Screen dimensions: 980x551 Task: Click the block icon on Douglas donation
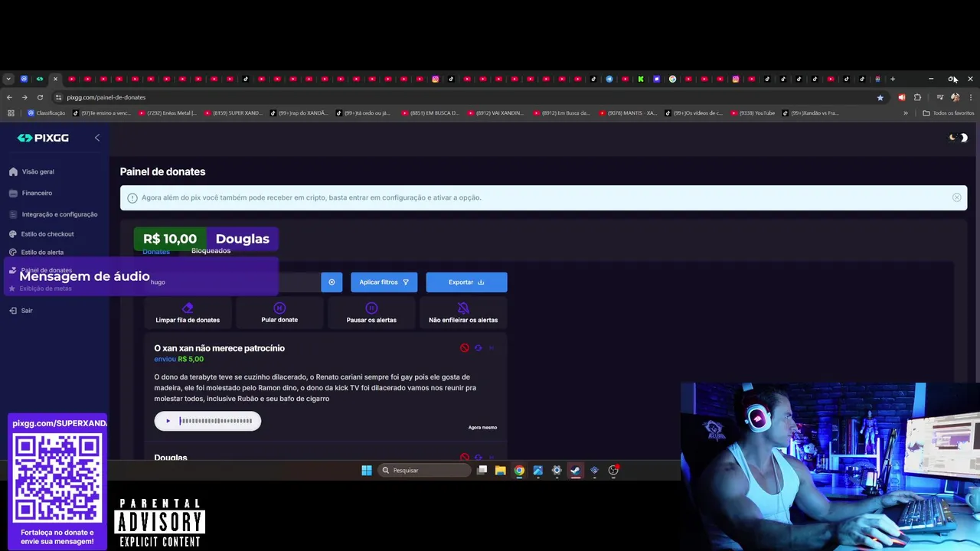point(464,458)
